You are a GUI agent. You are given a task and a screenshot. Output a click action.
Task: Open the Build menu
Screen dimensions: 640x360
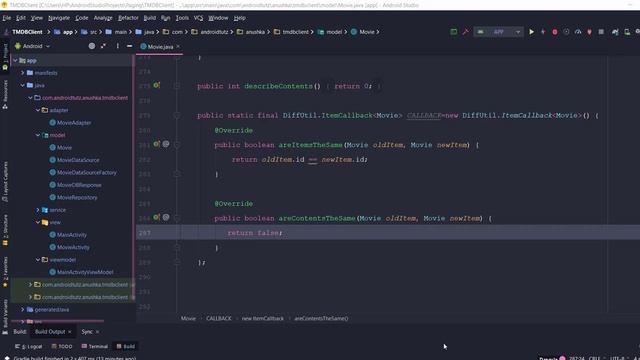150,18
